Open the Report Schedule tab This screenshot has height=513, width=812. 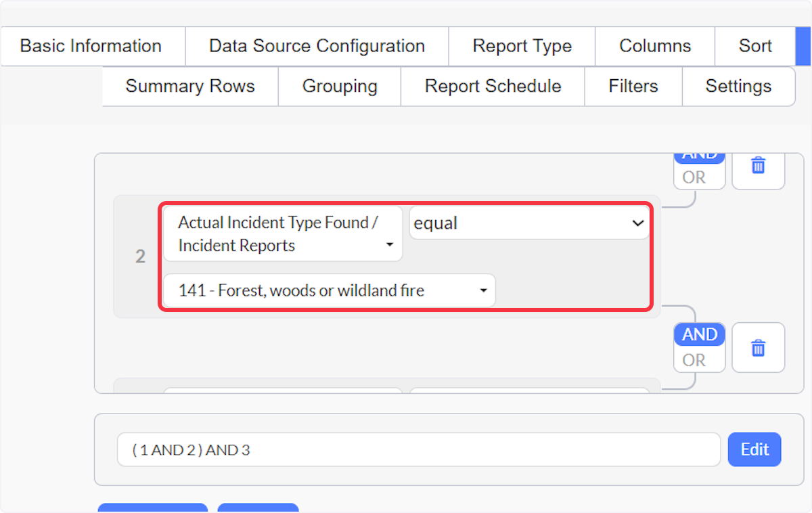(x=493, y=86)
